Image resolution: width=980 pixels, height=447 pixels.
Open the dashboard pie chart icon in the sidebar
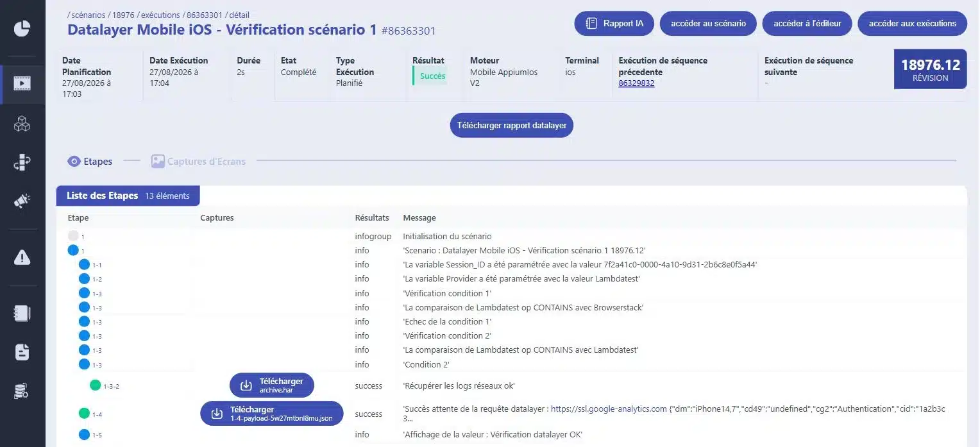[x=22, y=29]
